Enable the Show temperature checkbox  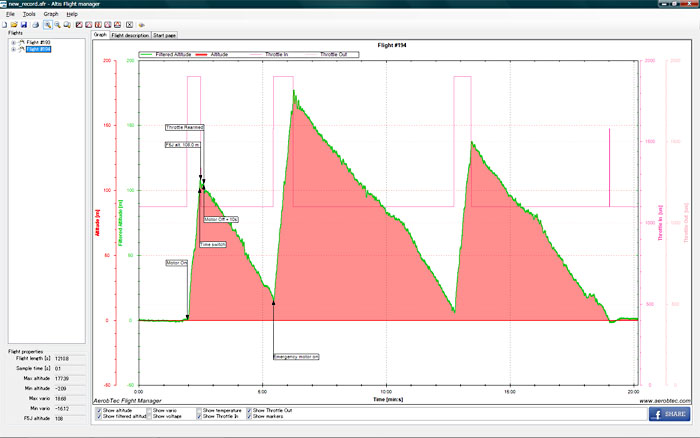click(199, 410)
